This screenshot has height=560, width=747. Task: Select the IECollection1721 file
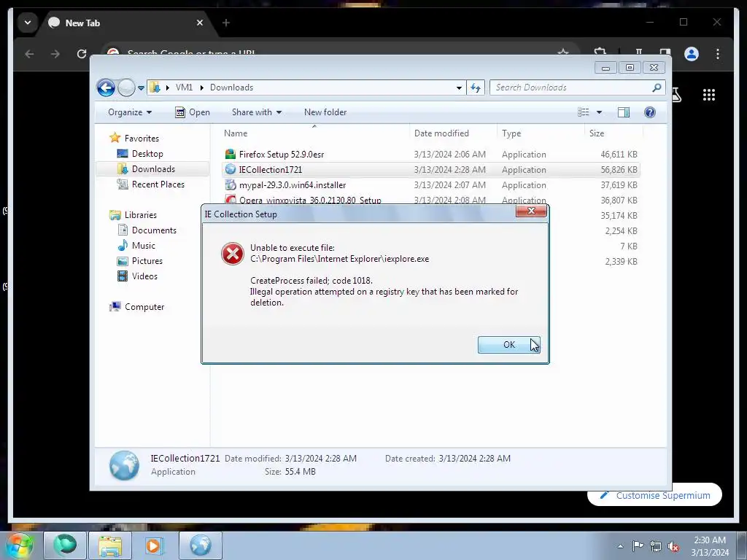(430, 169)
